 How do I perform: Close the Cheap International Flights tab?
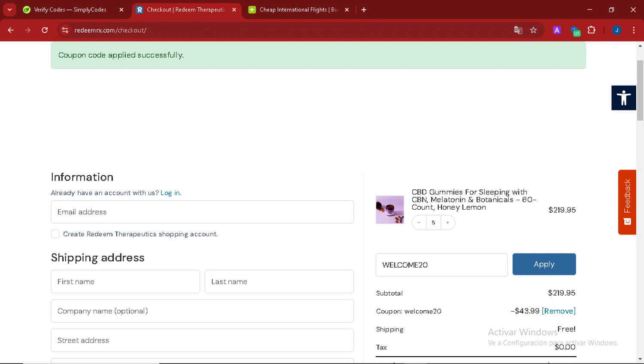tap(347, 9)
